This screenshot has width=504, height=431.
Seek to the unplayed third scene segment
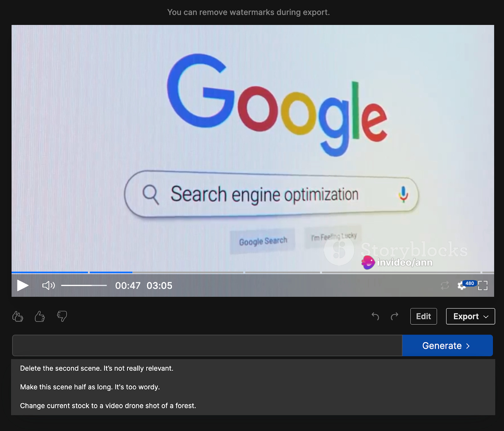[283, 272]
